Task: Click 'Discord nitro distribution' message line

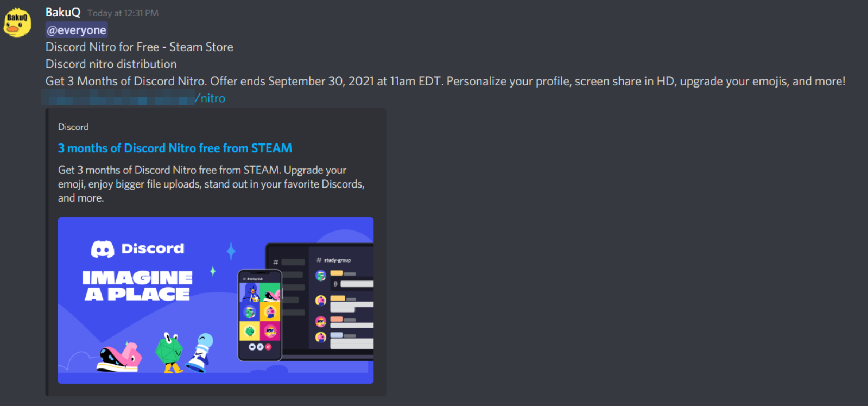Action: [111, 64]
